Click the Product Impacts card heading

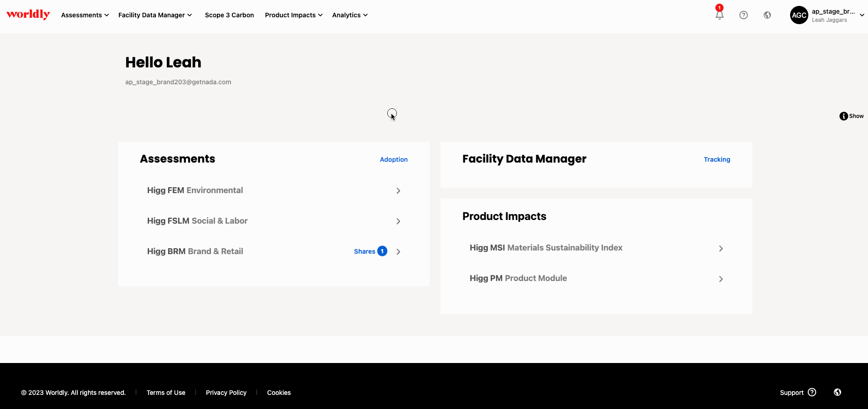tap(504, 216)
